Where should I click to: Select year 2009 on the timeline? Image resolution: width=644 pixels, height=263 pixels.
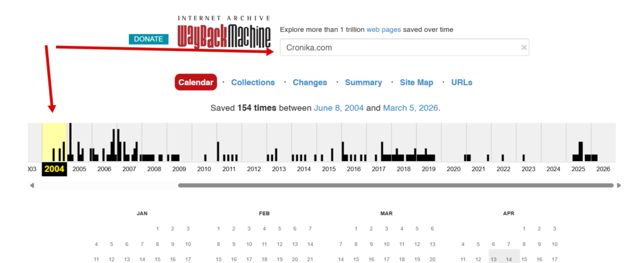[179, 169]
